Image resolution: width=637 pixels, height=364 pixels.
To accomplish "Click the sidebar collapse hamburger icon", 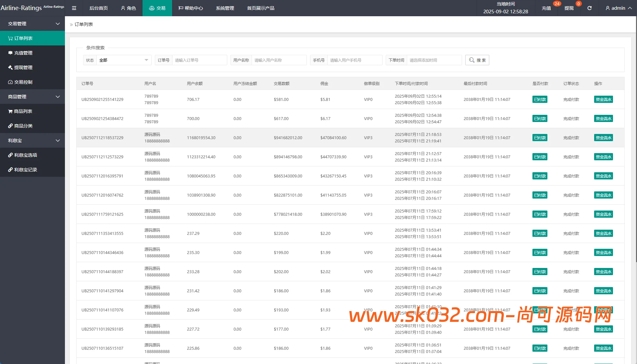I will click(74, 8).
